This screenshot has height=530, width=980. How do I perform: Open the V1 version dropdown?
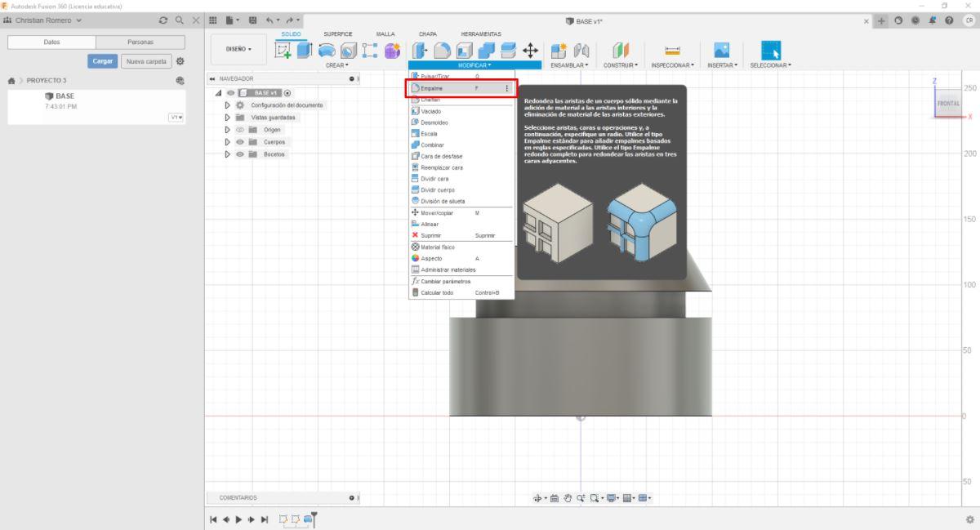(175, 117)
